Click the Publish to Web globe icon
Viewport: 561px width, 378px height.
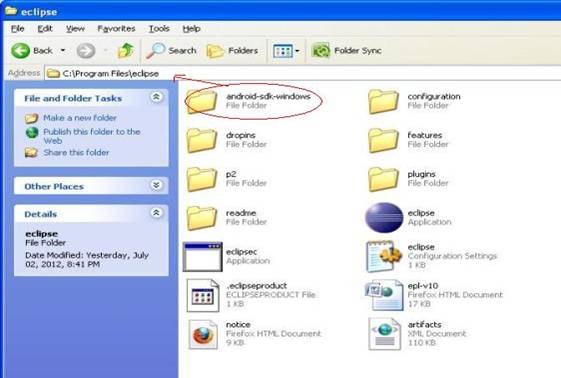[x=32, y=132]
